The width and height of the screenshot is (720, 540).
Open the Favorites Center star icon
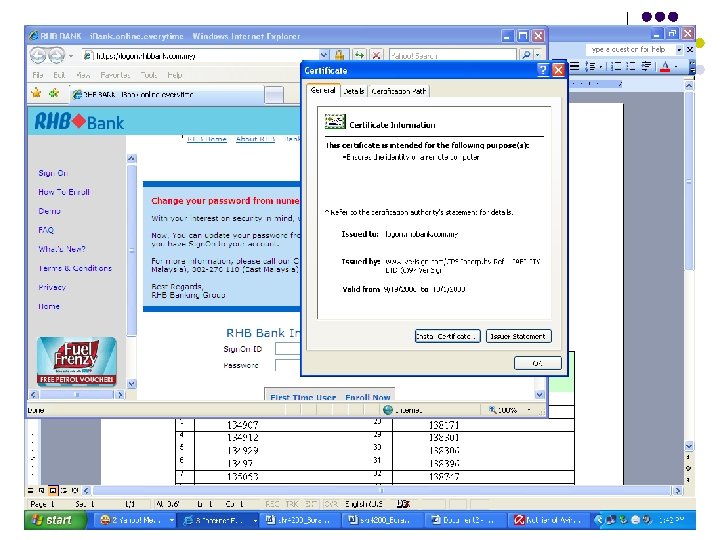36,93
